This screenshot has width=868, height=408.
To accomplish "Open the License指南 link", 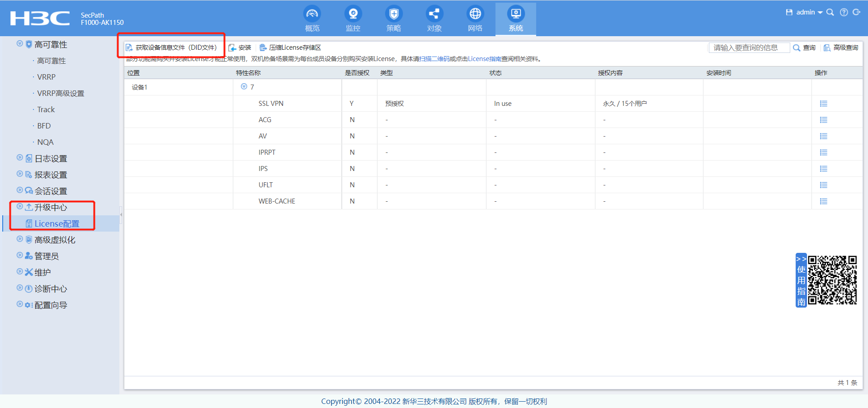I will pyautogui.click(x=484, y=59).
